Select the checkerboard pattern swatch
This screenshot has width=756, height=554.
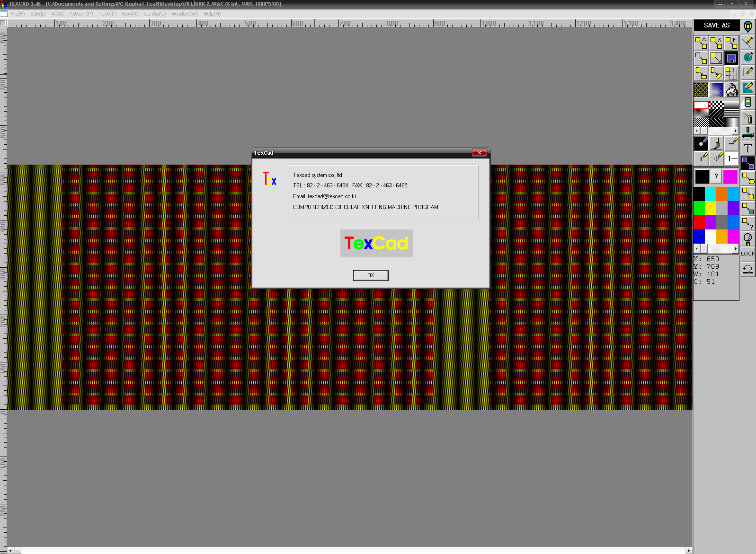tap(716, 105)
